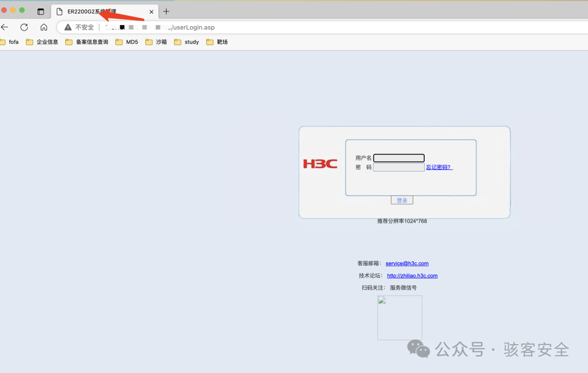
Task: Click the yellow macOS minimize window button
Action: coord(13,10)
